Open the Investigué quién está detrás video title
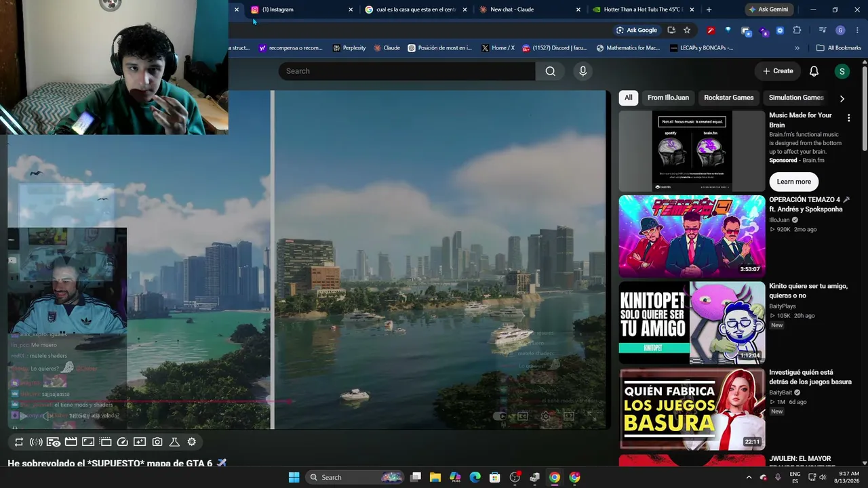The height and width of the screenshot is (488, 868). click(x=810, y=377)
